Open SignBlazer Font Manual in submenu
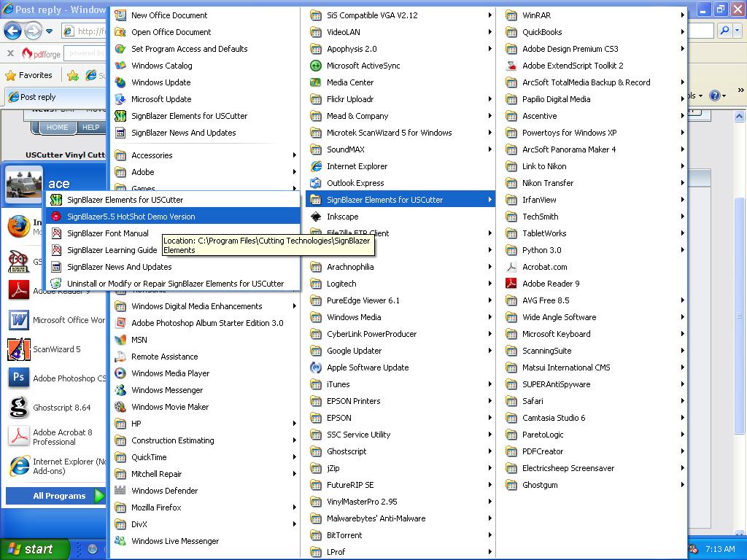The height and width of the screenshot is (560, 747). pyautogui.click(x=172, y=233)
